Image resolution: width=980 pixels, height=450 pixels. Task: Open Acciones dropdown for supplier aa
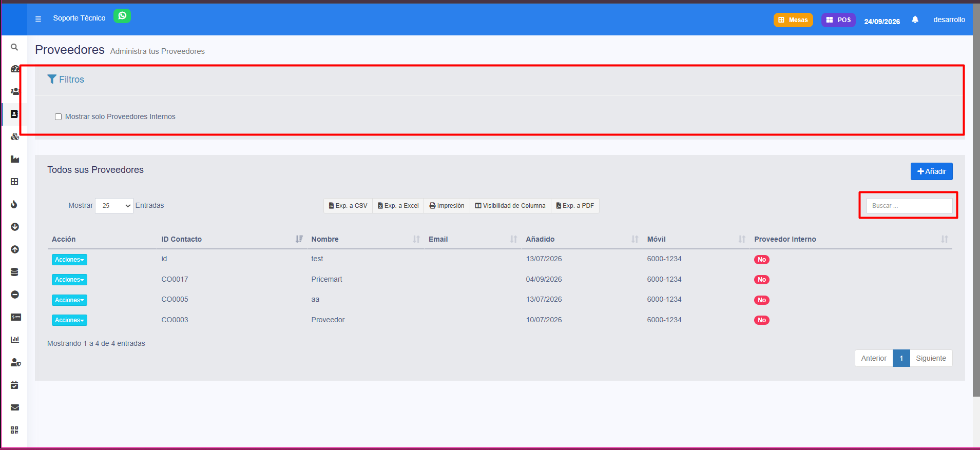69,300
